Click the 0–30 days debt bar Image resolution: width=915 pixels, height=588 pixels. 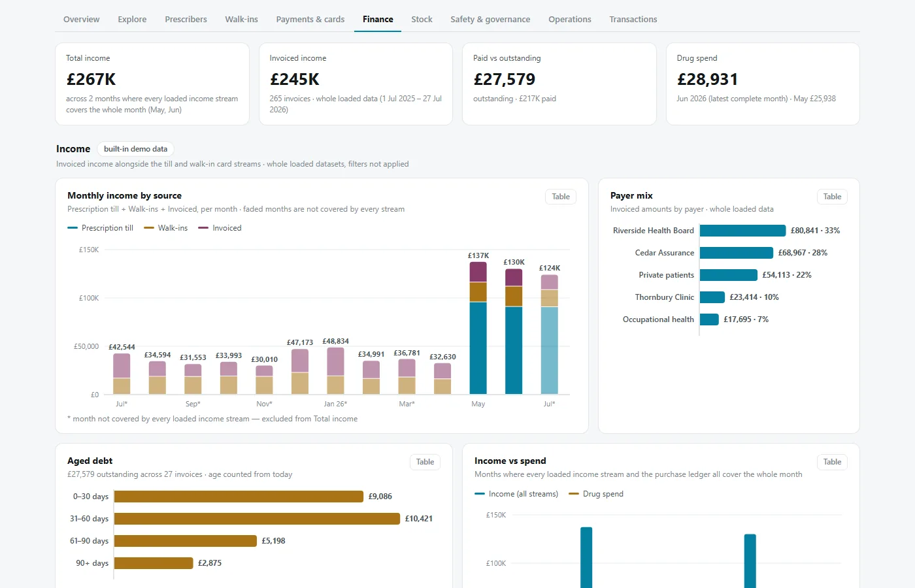point(239,497)
